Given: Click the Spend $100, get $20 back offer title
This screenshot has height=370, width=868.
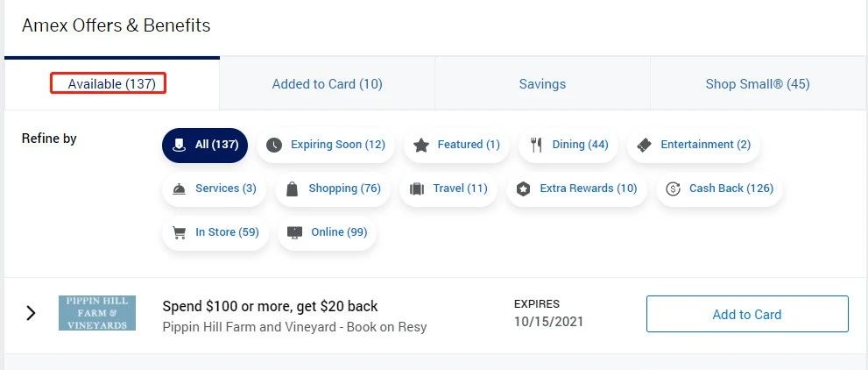Looking at the screenshot, I should click(270, 306).
